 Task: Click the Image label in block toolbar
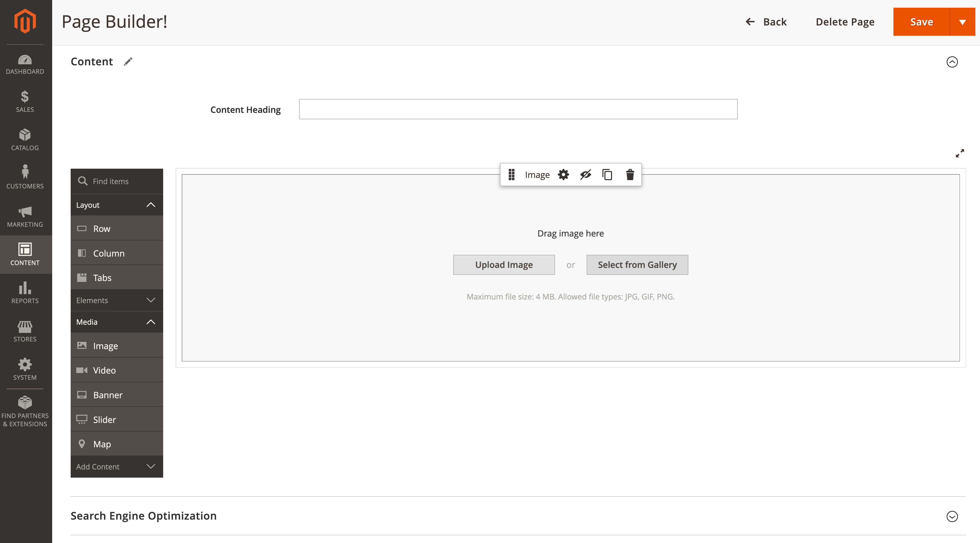(x=537, y=175)
